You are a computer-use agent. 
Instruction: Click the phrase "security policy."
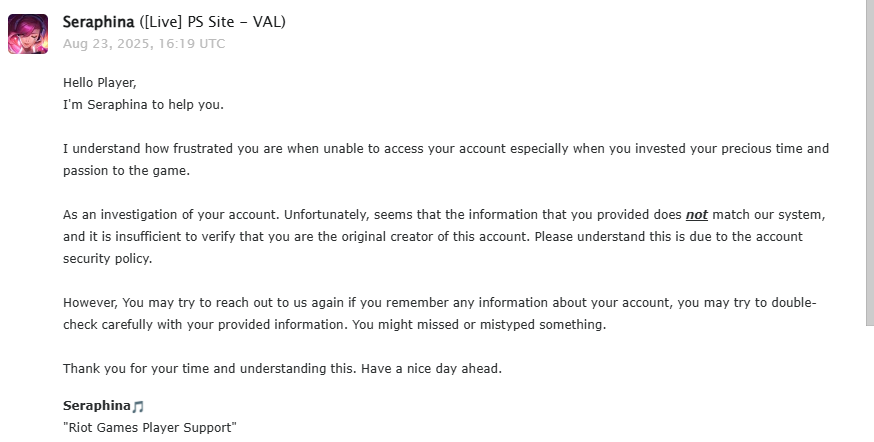[x=108, y=259]
